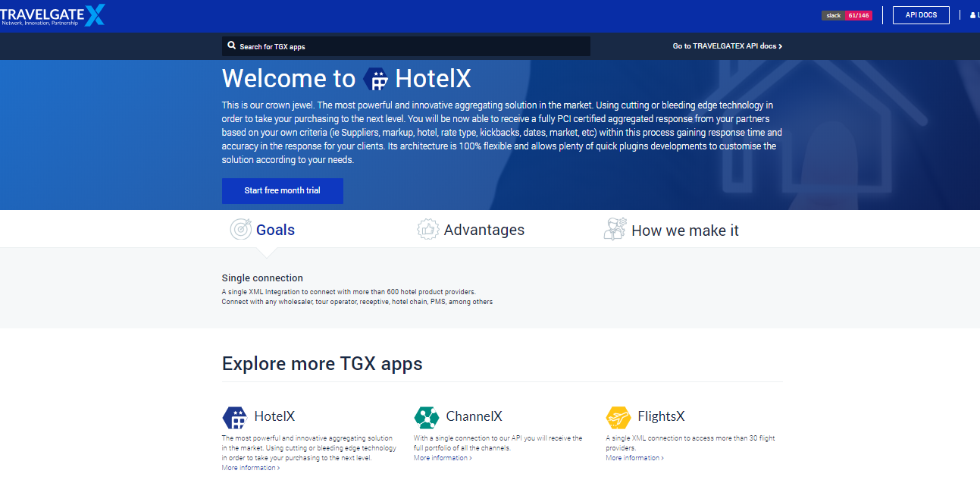
Task: Click the Explore more TGX apps heading
Action: coord(322,364)
